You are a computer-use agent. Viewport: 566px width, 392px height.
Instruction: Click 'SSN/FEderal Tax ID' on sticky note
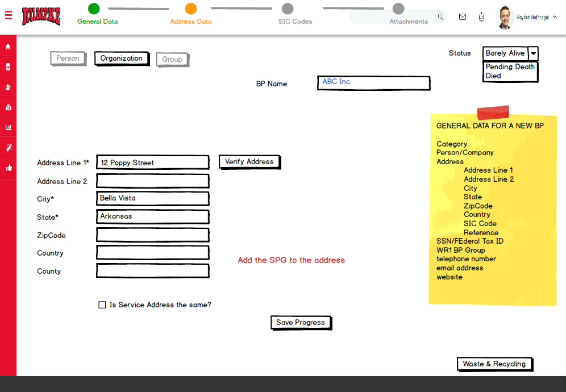pos(469,241)
